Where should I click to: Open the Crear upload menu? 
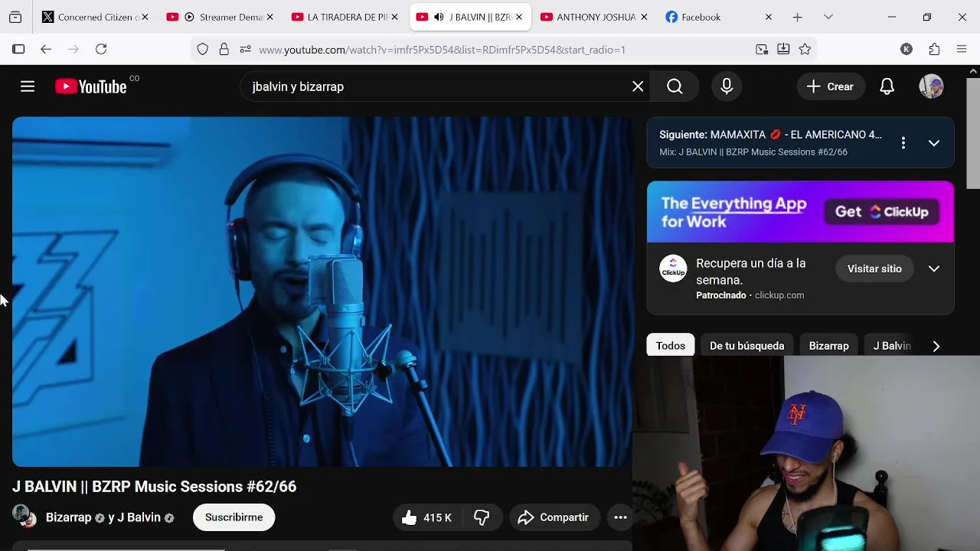[831, 86]
